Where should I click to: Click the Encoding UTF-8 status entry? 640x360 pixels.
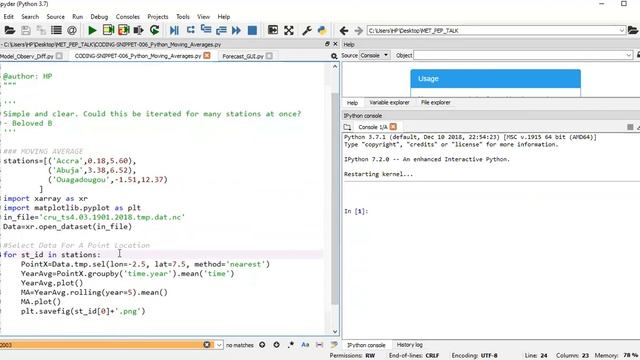click(474, 356)
